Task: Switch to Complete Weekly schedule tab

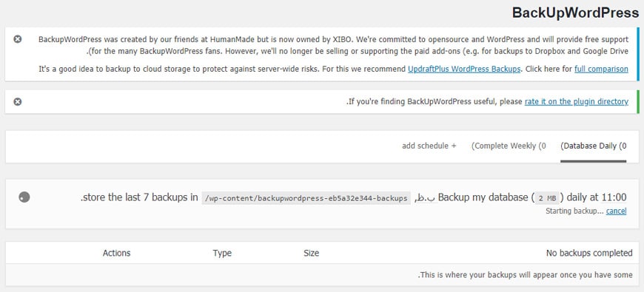Action: [x=509, y=146]
